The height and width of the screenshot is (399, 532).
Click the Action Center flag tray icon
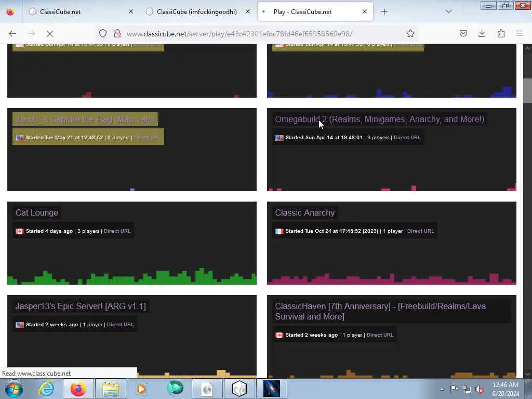(x=454, y=389)
